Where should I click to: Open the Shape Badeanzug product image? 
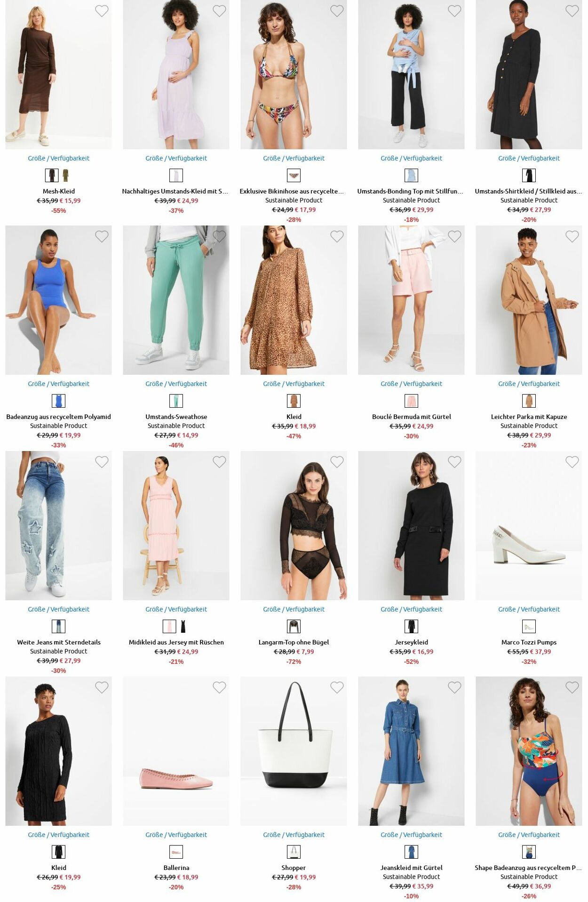coord(529,751)
